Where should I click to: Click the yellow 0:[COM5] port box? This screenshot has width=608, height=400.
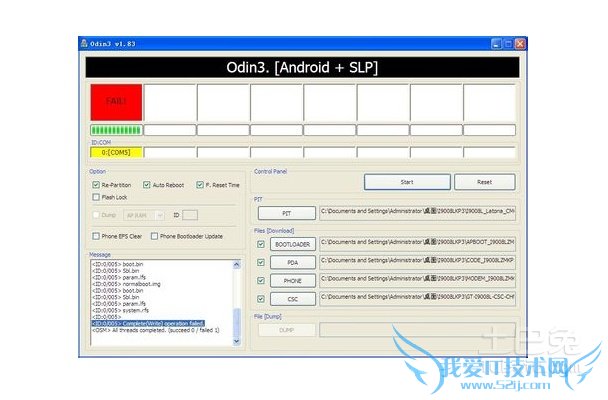116,152
